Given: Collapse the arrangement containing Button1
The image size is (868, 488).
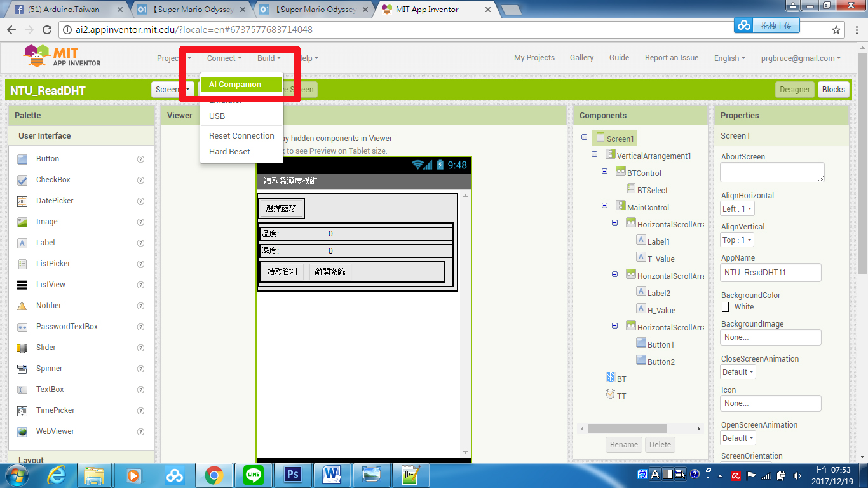Looking at the screenshot, I should 615,326.
